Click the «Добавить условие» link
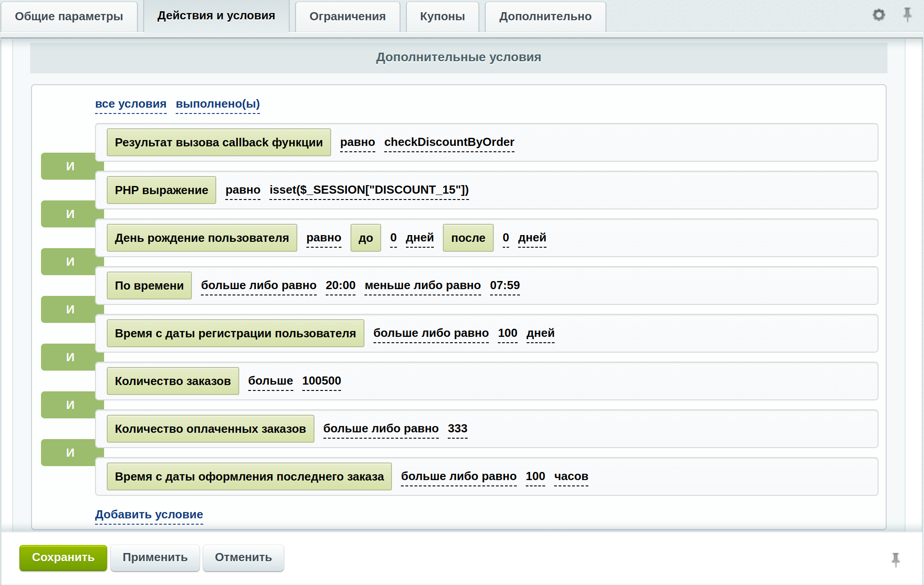 pyautogui.click(x=149, y=515)
